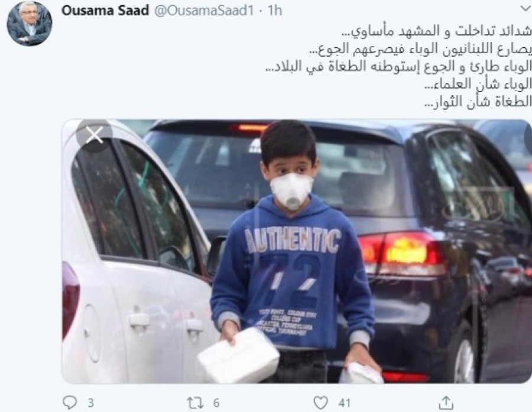The width and height of the screenshot is (532, 412).
Task: Click tweet line الطغاة شأن الثوار
Action: [478, 102]
